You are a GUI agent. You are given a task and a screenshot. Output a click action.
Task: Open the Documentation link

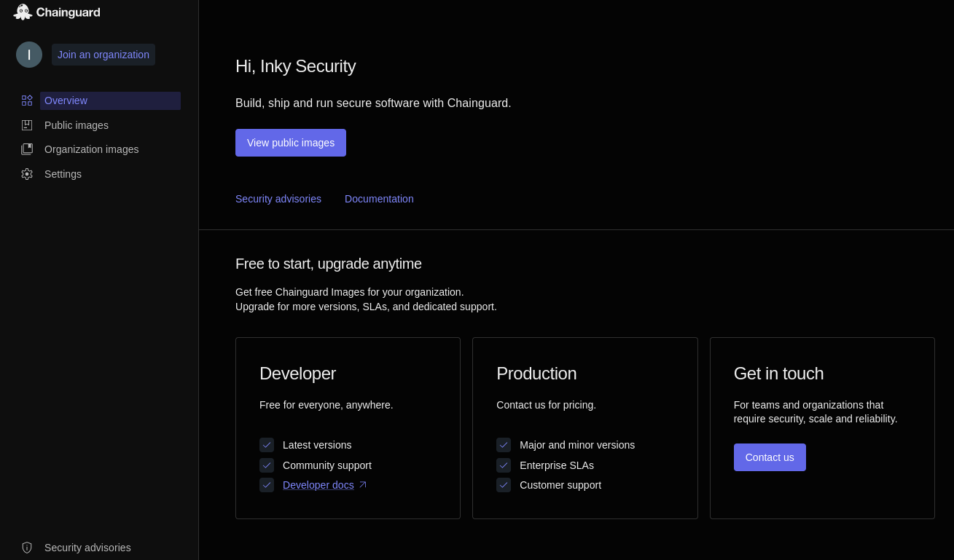click(379, 199)
